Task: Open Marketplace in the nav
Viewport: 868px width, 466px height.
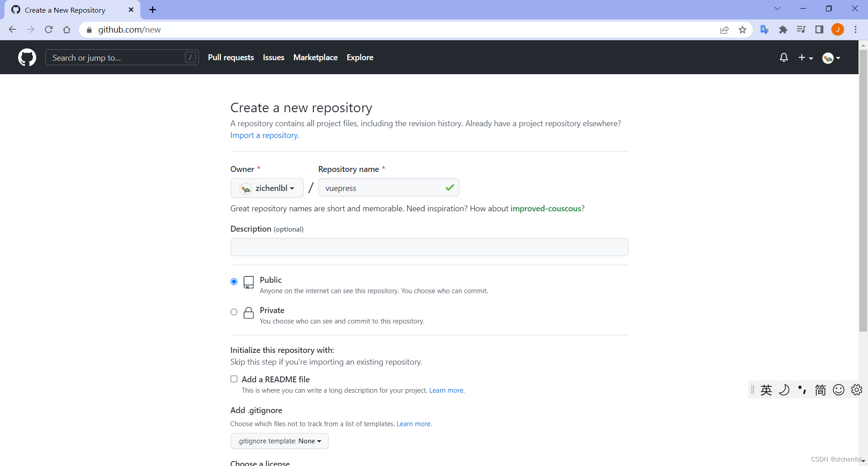Action: pyautogui.click(x=316, y=57)
